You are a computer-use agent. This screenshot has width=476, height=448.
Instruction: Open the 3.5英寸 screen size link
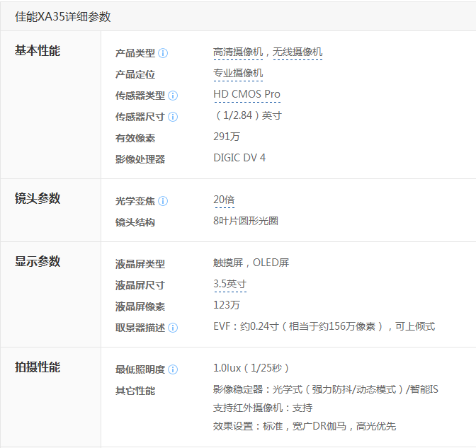[x=229, y=285]
